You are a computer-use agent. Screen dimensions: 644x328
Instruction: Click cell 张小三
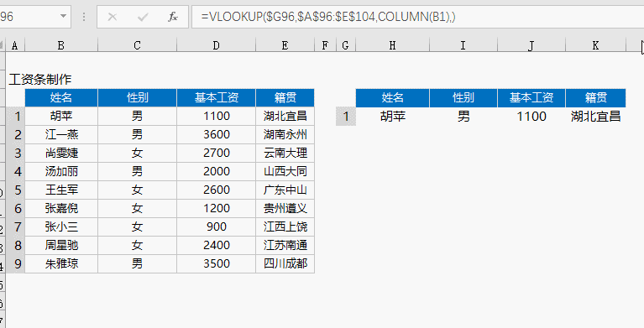61,227
